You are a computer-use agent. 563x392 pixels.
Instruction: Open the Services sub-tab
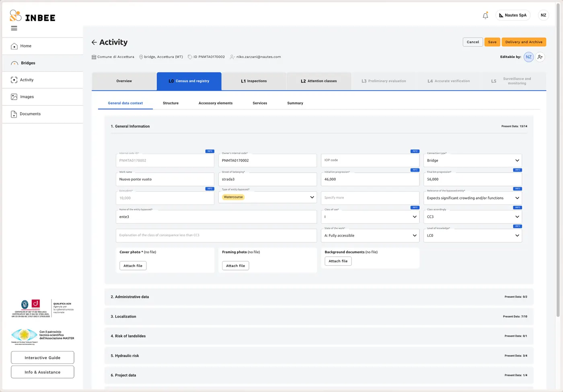pyautogui.click(x=260, y=103)
